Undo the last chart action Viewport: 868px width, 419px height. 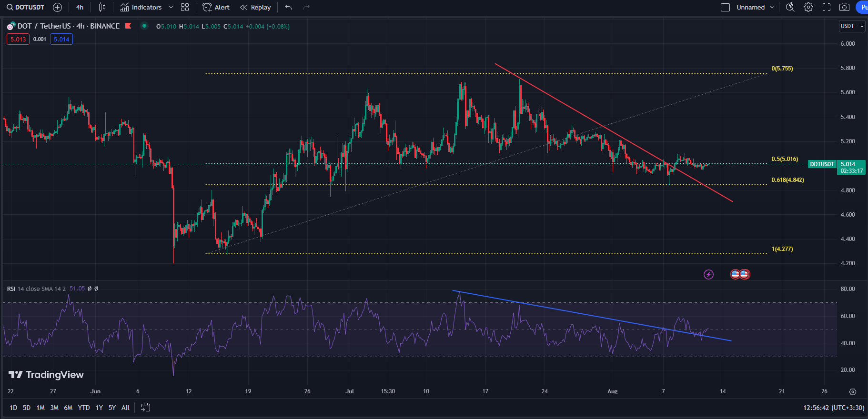[x=288, y=7]
